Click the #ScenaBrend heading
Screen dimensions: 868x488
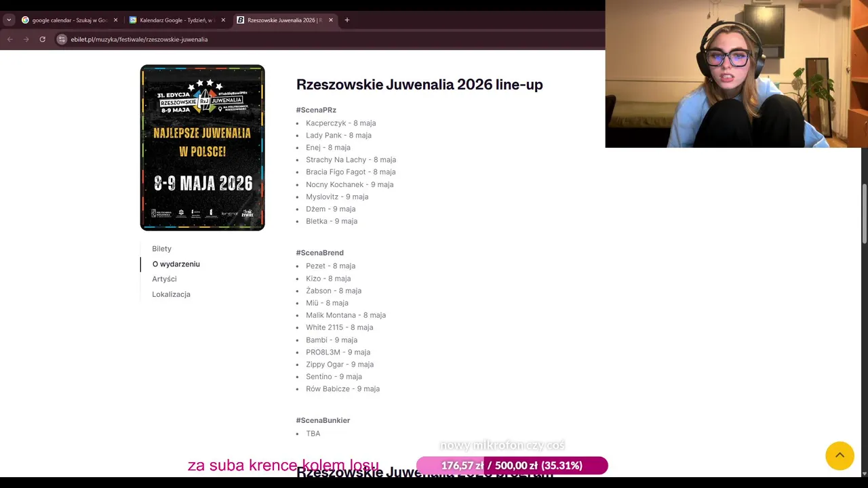pos(319,253)
